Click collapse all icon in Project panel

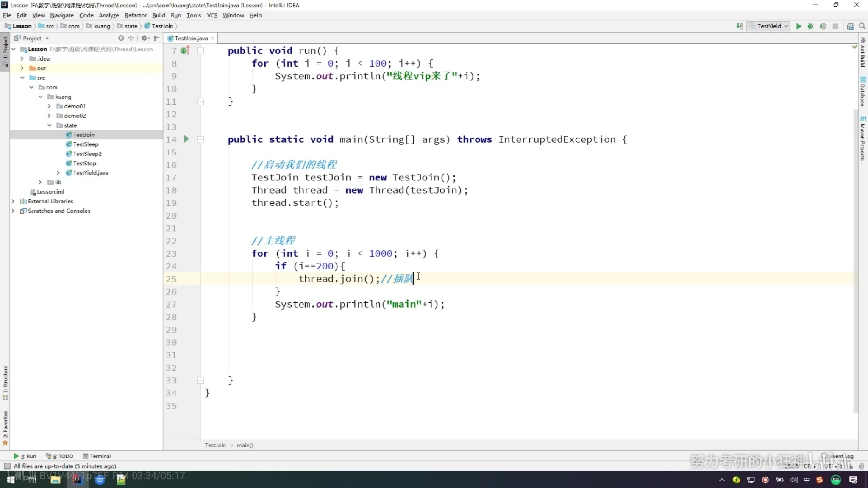(x=131, y=38)
